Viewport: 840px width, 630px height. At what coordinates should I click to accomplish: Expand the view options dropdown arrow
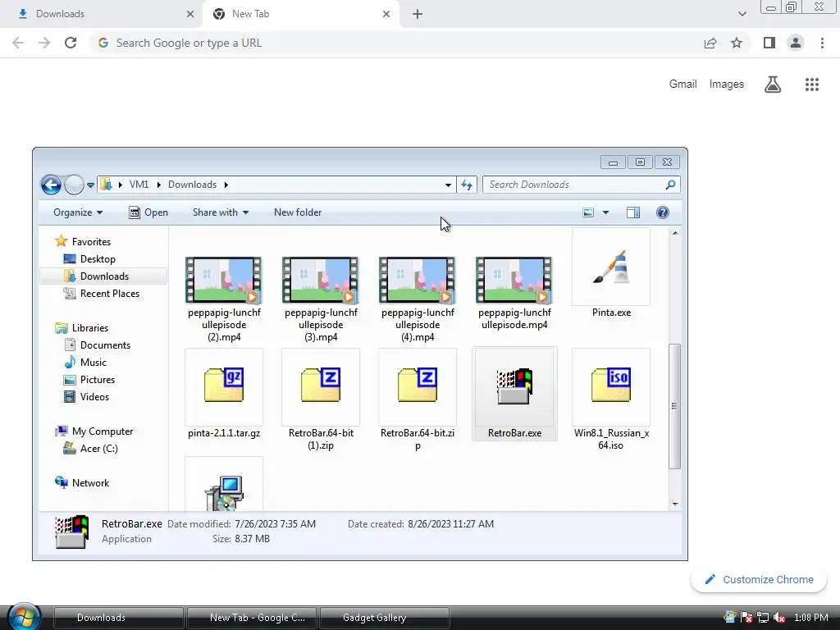pos(606,212)
